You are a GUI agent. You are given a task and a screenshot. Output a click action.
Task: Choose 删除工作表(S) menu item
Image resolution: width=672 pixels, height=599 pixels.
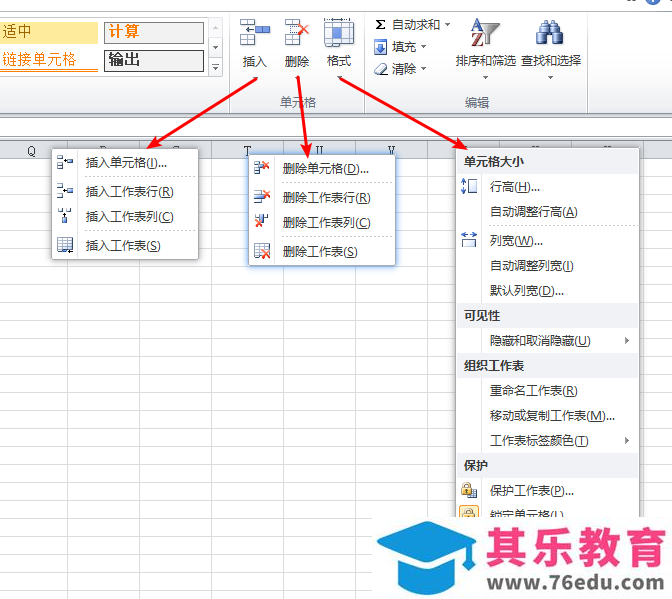point(322,252)
